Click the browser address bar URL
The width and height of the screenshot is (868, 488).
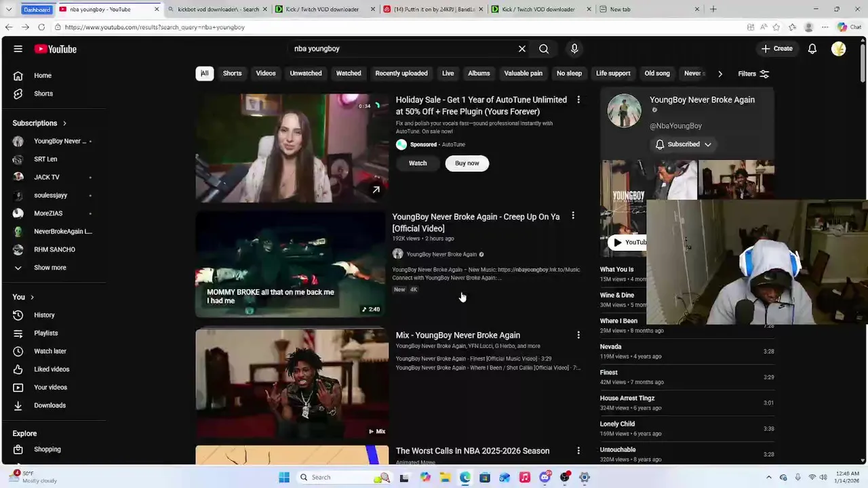click(x=155, y=27)
